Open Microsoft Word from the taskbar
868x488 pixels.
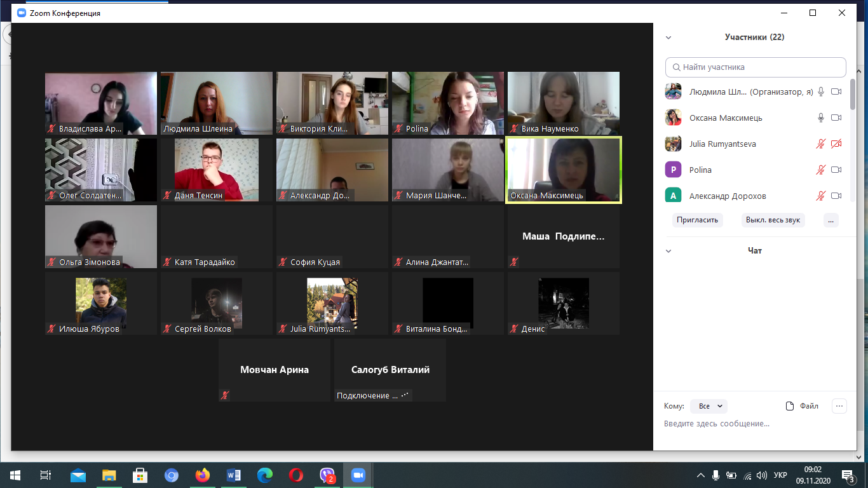click(234, 475)
